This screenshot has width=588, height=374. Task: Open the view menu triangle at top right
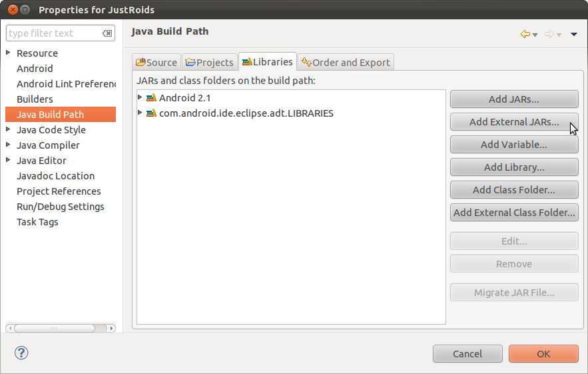point(574,34)
